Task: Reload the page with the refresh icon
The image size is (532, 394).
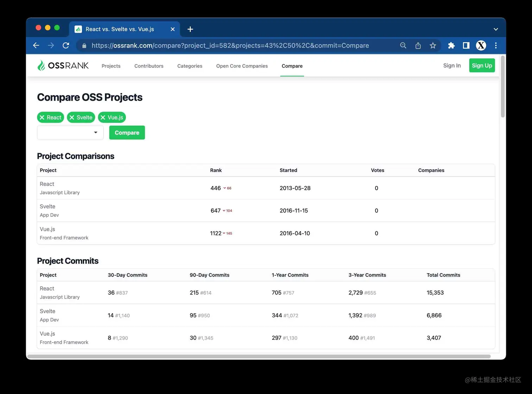Action: (x=66, y=45)
